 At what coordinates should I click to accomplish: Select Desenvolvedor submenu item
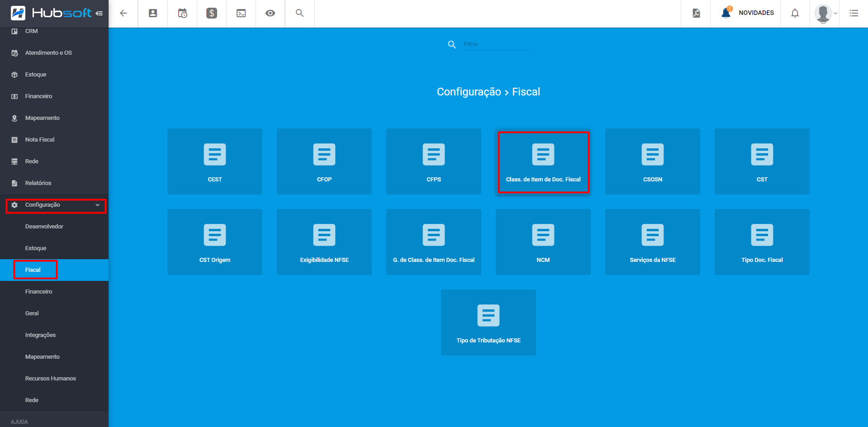pyautogui.click(x=54, y=227)
